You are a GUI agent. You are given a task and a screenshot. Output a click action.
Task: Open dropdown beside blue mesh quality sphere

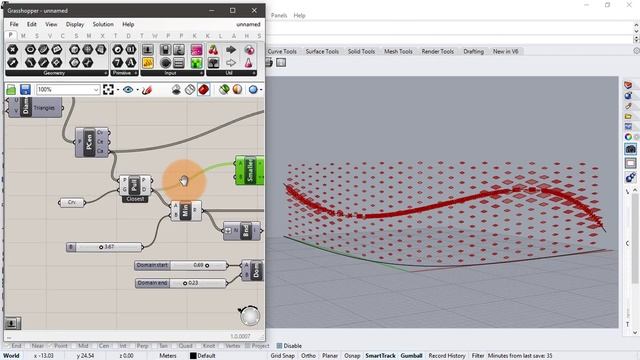[x=261, y=89]
